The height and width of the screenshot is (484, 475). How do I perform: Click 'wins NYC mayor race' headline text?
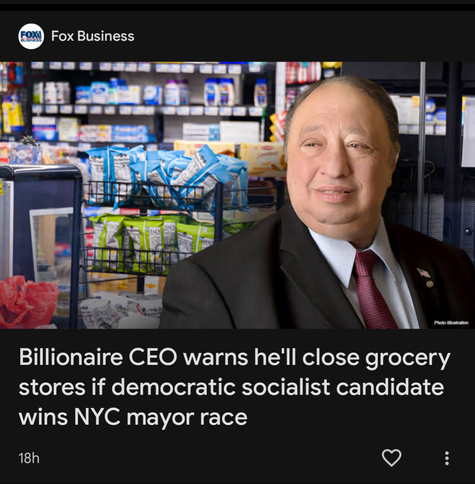point(133,417)
